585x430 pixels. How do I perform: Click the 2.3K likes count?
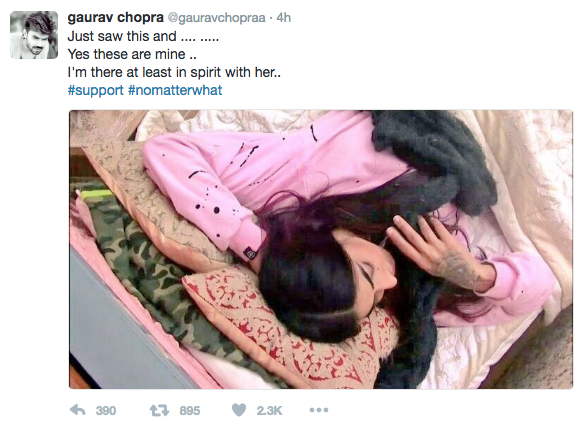pos(269,411)
